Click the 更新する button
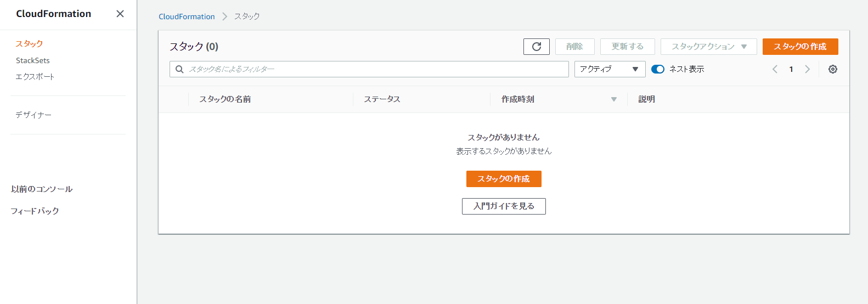 [x=627, y=47]
